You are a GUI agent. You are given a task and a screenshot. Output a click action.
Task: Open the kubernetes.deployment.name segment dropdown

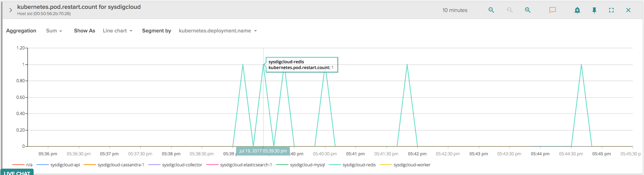coord(218,31)
